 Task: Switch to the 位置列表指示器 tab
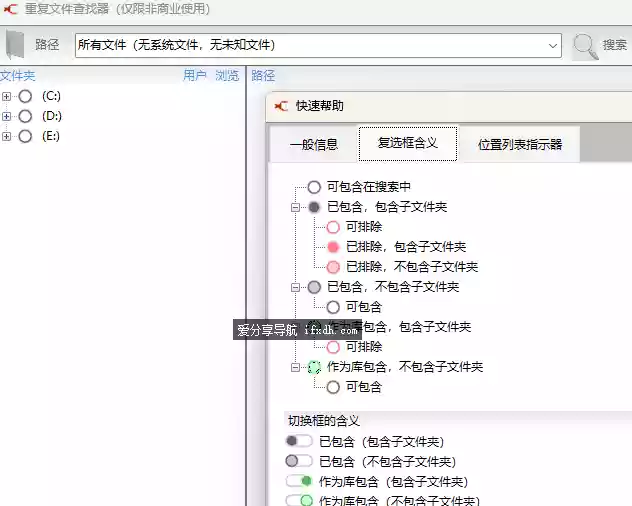520,144
